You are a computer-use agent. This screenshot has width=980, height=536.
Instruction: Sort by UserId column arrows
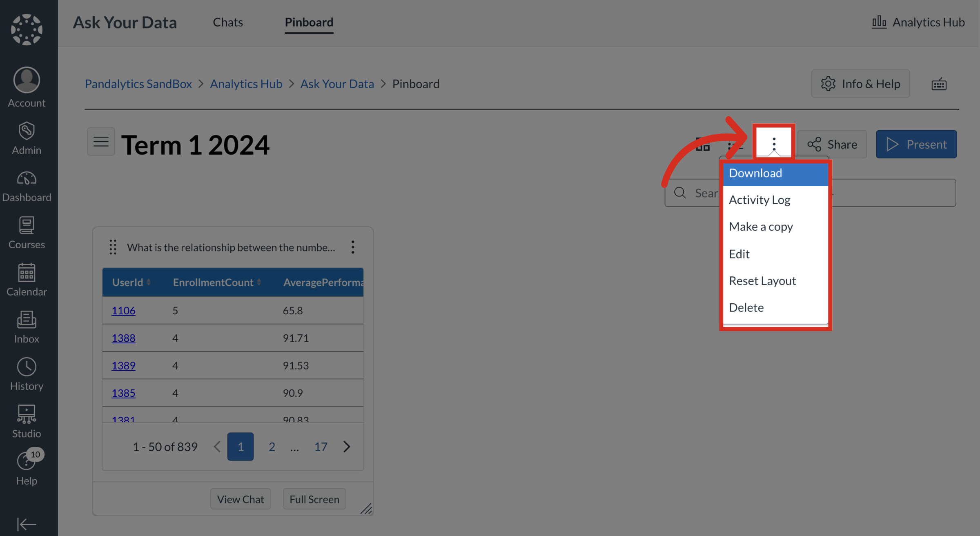(149, 282)
